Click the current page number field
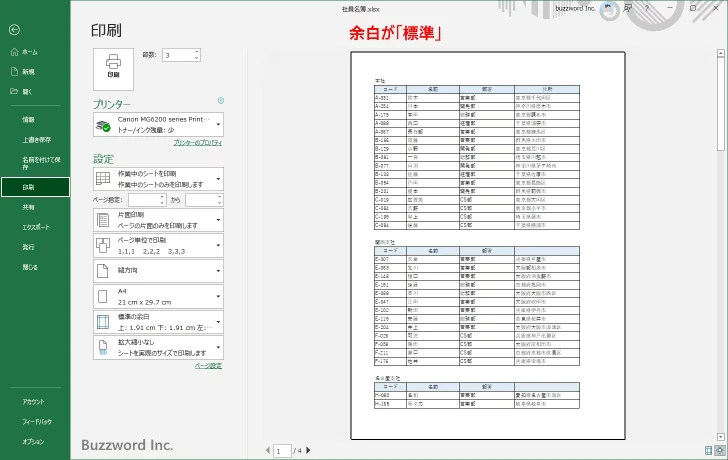Viewport: 728px width, 460px height. tap(282, 451)
